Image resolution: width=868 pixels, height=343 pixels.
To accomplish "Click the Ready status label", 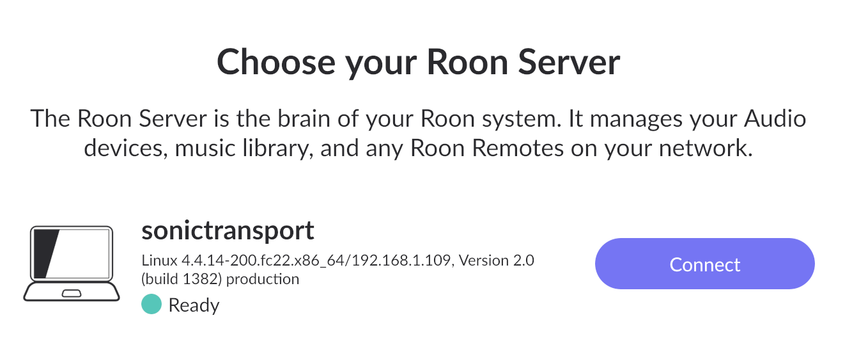I will pos(194,305).
